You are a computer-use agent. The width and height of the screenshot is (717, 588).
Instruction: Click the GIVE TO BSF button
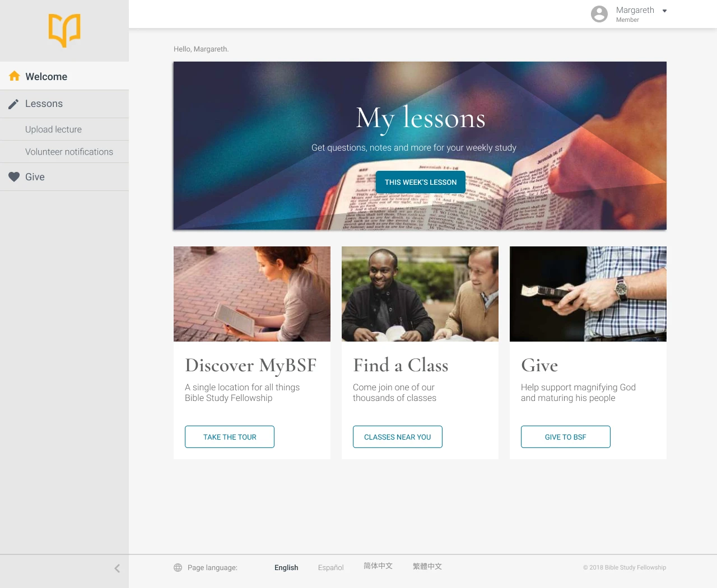click(x=566, y=437)
